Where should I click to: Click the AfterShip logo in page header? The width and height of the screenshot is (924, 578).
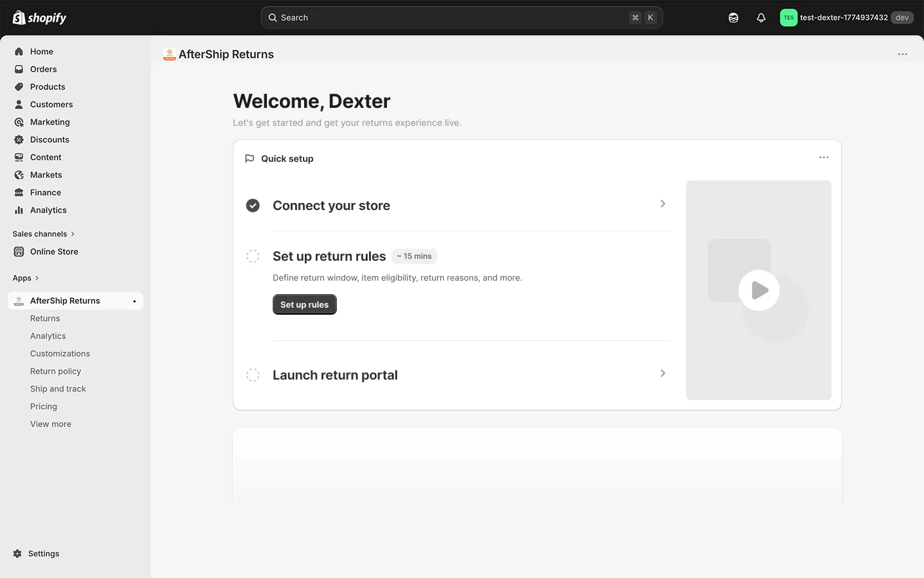(169, 55)
